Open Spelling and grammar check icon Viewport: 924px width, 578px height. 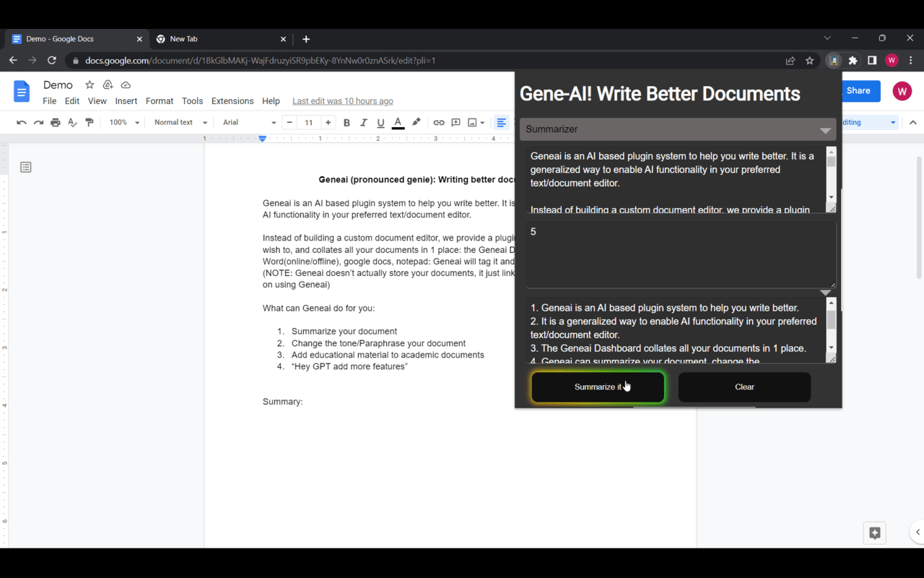tap(71, 122)
